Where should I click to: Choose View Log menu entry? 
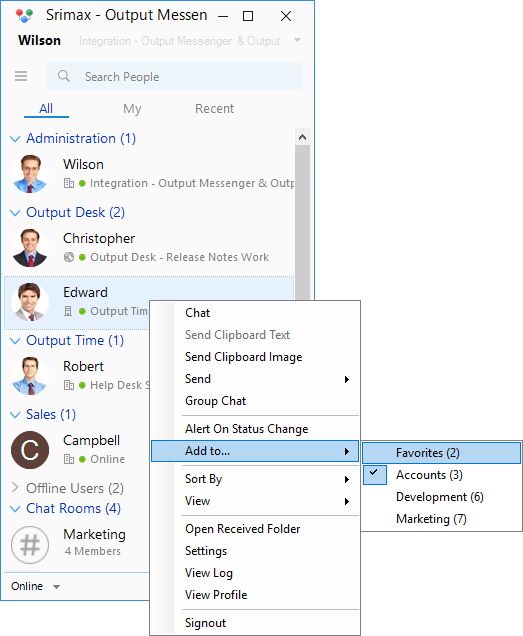coord(255,573)
